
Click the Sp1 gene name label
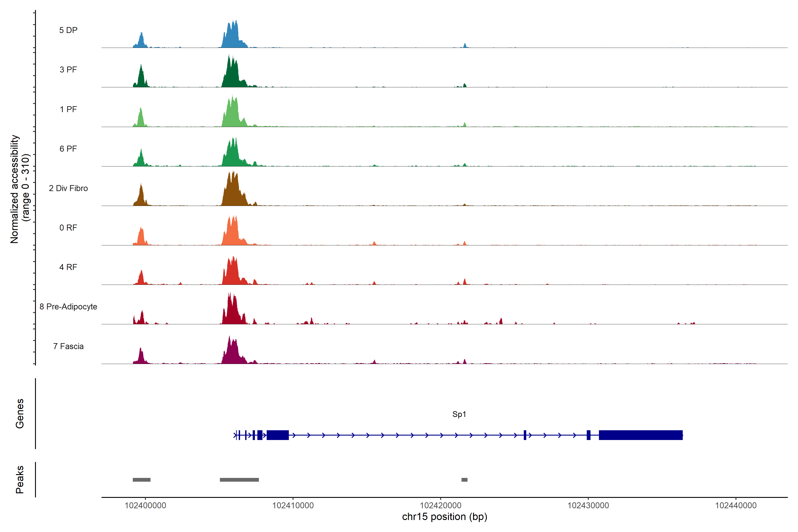(459, 414)
